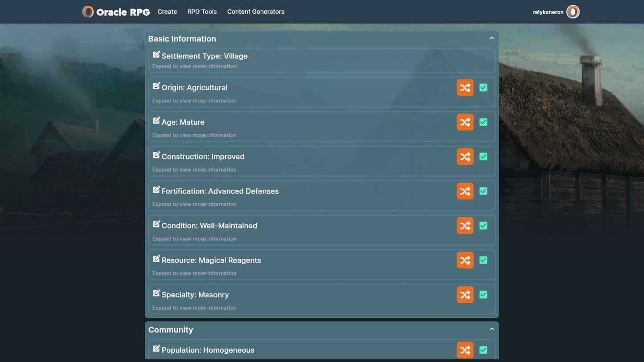Viewport: 644px width, 362px height.
Task: Collapse the Basic Information section
Action: [492, 38]
